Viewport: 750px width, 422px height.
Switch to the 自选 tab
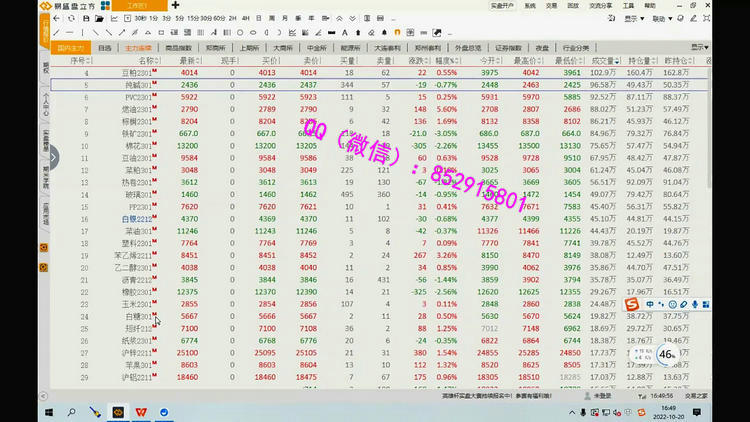point(105,47)
